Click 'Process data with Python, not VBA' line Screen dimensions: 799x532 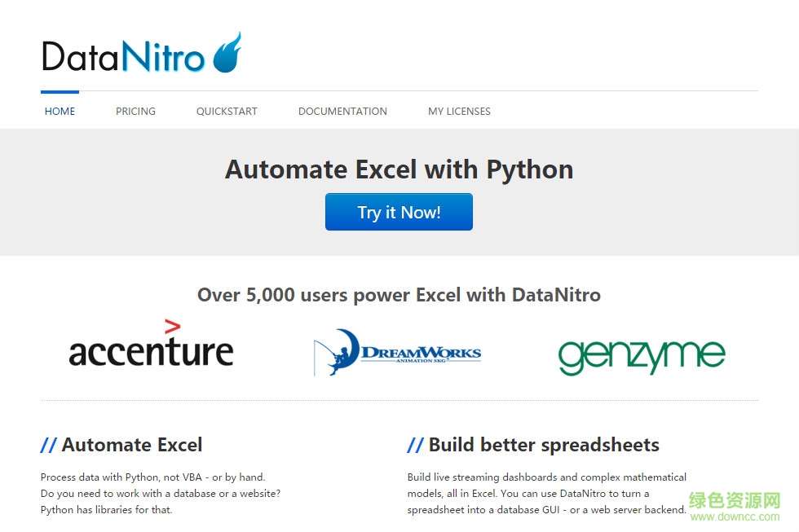(x=153, y=477)
